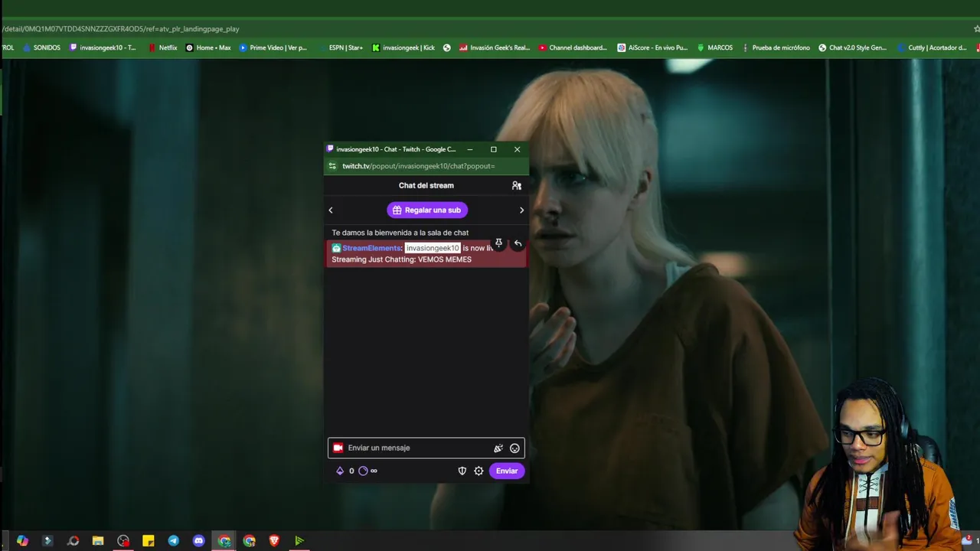Open chat settings gear icon
The image size is (980, 551).
pos(479,471)
